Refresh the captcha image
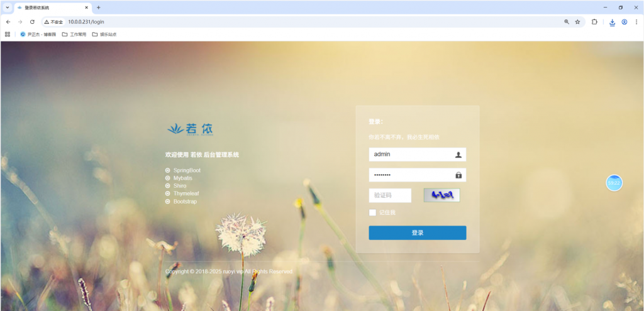This screenshot has width=644, height=311. pos(441,195)
